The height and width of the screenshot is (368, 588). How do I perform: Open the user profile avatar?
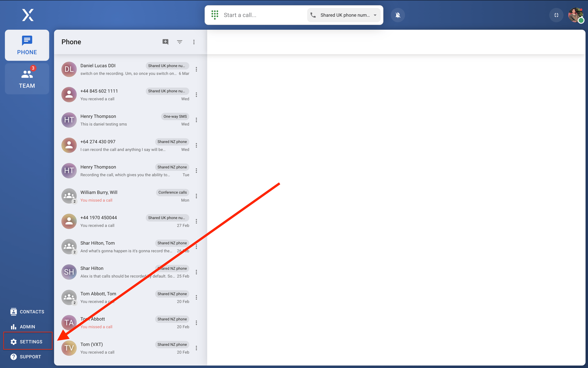coord(575,15)
